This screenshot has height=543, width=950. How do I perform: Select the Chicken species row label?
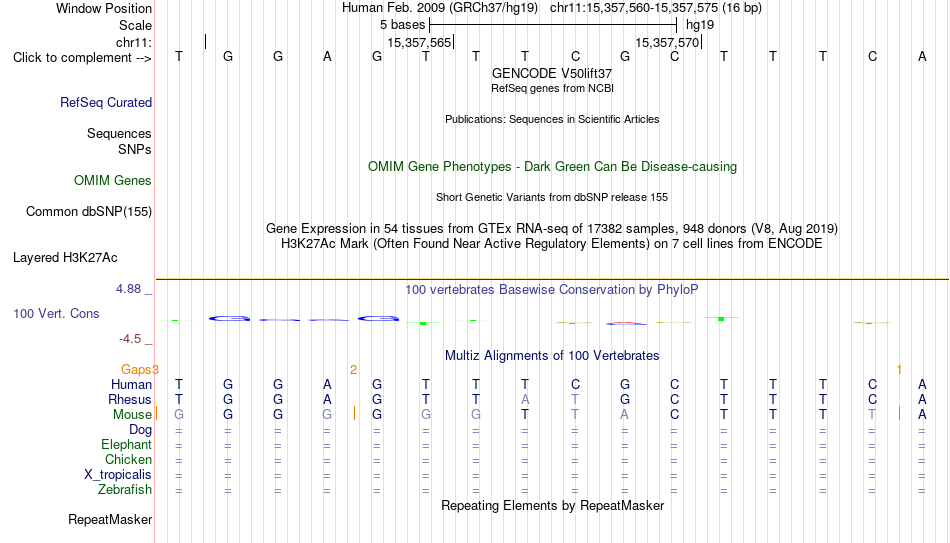pyautogui.click(x=128, y=459)
